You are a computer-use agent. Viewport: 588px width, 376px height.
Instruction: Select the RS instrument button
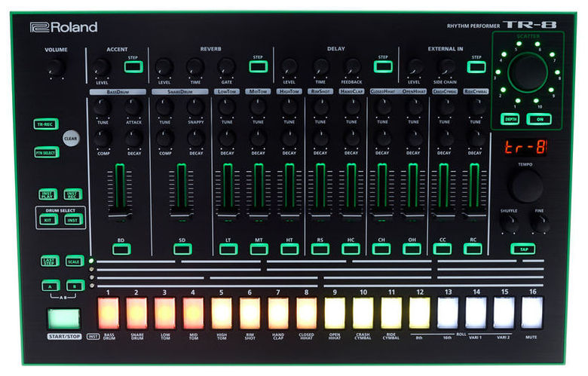(x=320, y=249)
